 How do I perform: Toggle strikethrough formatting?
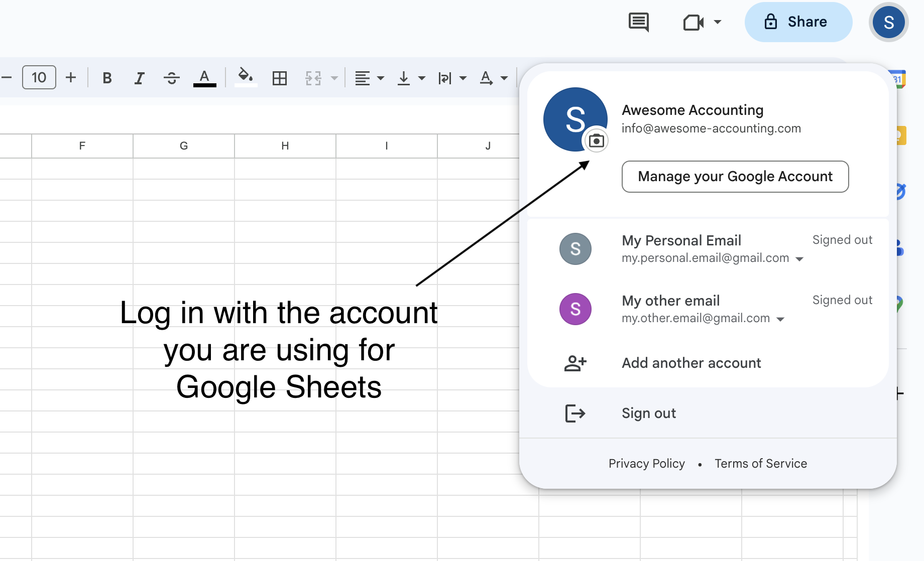172,78
